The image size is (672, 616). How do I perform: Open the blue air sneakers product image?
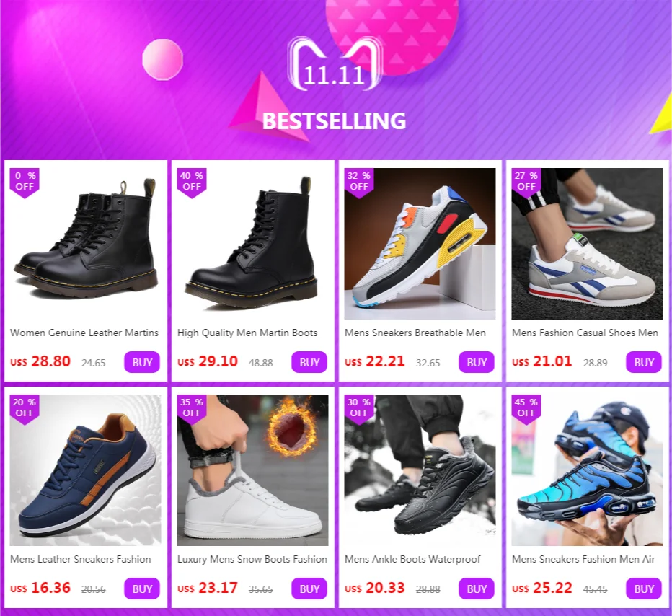587,470
